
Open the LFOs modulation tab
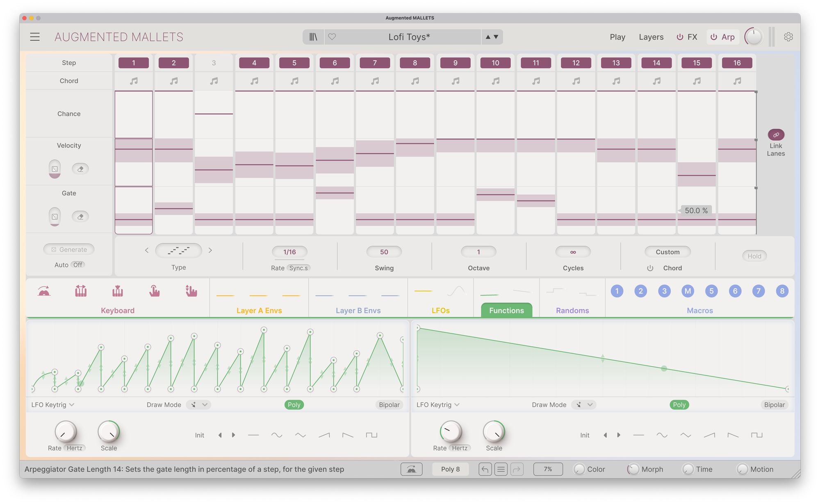(x=441, y=311)
